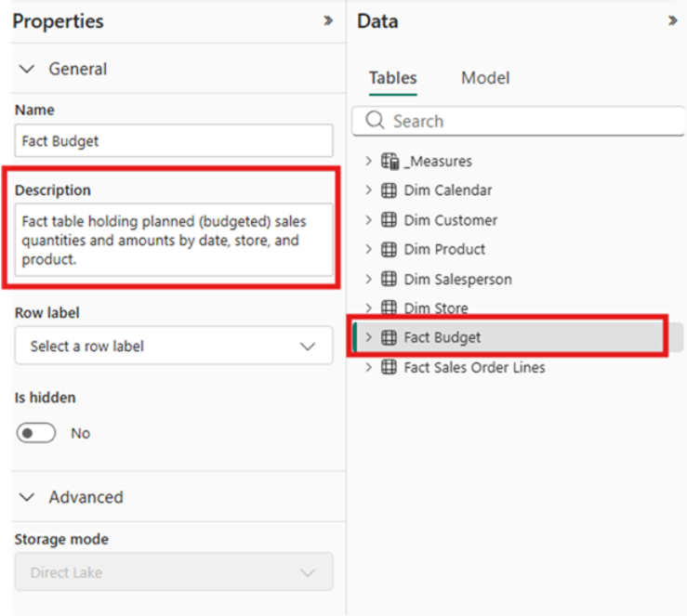Click the Dim Customer table icon
Viewport: 687px width, 616px height.
tap(389, 220)
